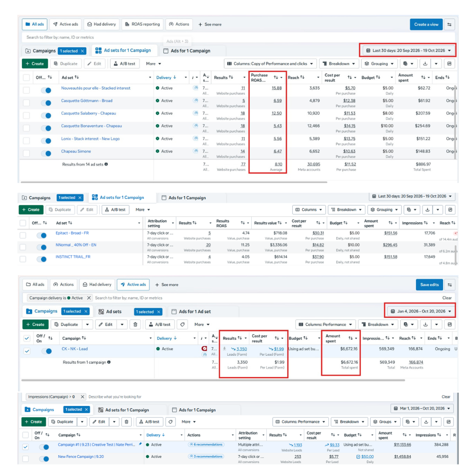Image resolution: width=476 pixels, height=476 pixels.
Task: Click tag icon in toolbar under Ads for 1 Ad set
Action: coord(182,324)
